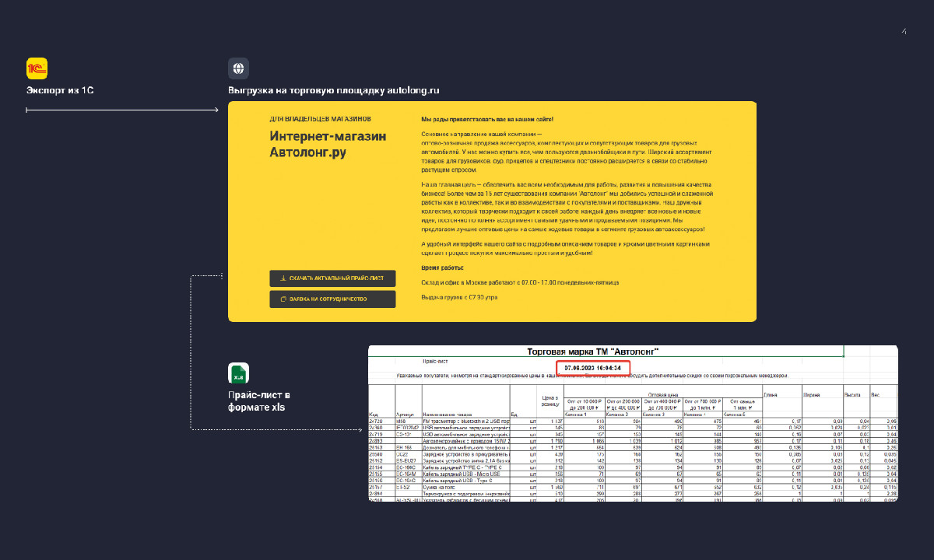
Task: Select 'Выгрузка на торговую площадку autolong.ru' caption
Action: (x=334, y=91)
